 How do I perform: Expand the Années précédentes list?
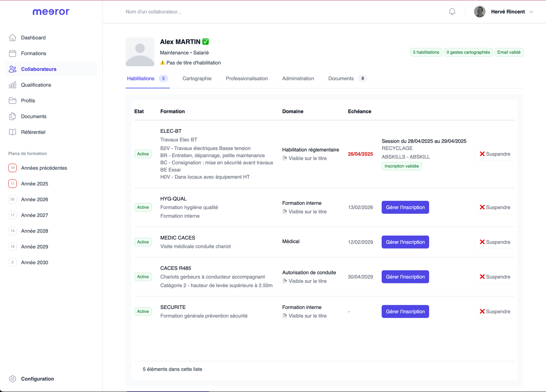pyautogui.click(x=44, y=168)
